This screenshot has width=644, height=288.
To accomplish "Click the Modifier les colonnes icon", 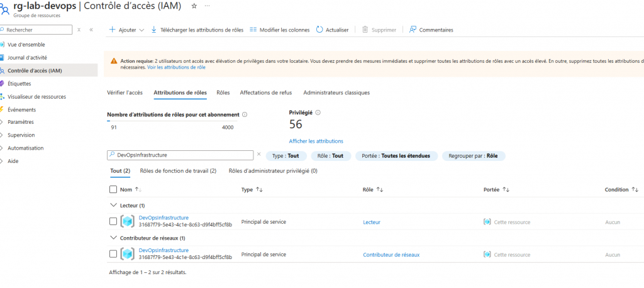I will point(253,30).
